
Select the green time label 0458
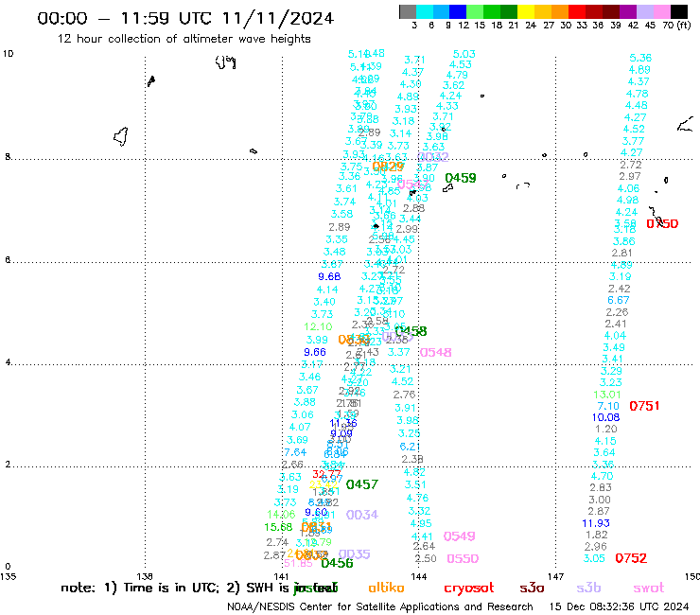411,331
